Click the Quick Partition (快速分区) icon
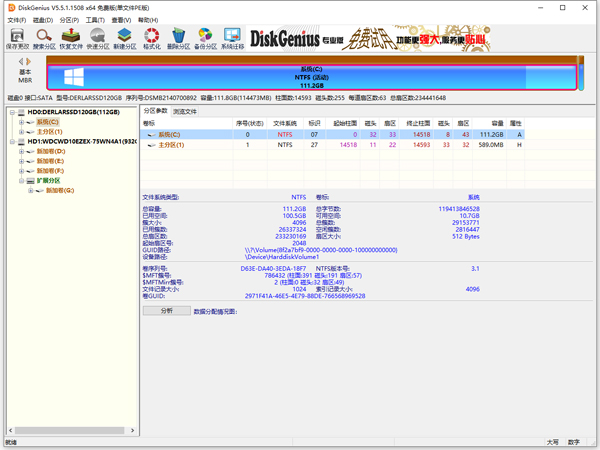Image resolution: width=600 pixels, height=450 pixels. pyautogui.click(x=98, y=39)
